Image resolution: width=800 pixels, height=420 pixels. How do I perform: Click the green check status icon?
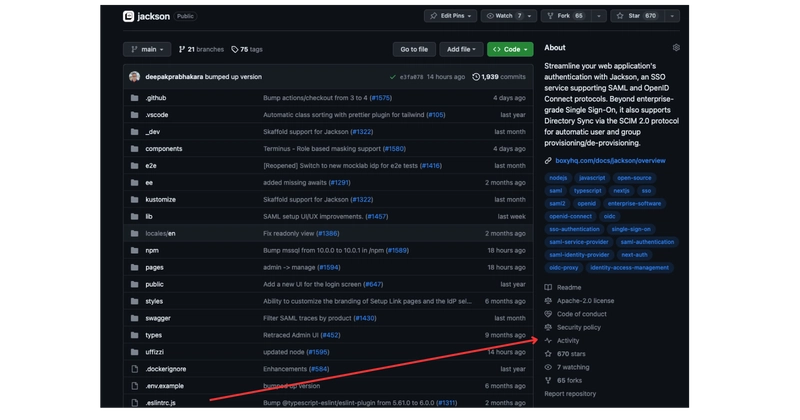click(x=392, y=77)
